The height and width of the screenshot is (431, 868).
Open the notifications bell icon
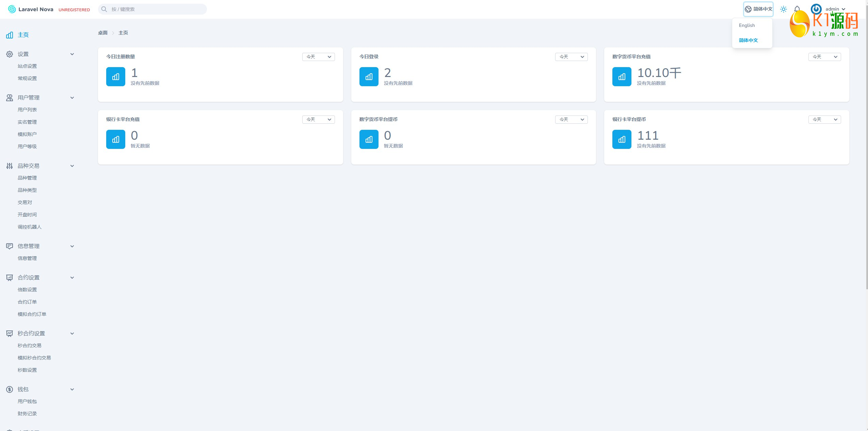(797, 9)
